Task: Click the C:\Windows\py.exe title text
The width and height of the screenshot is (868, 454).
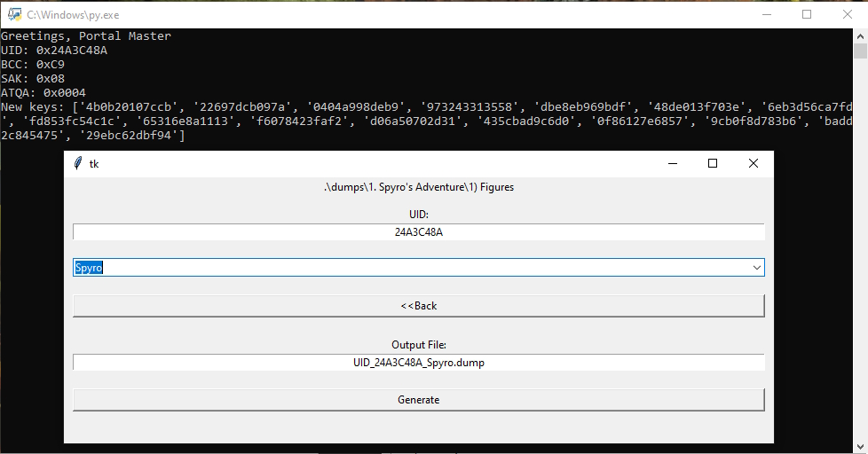Action: [x=73, y=15]
